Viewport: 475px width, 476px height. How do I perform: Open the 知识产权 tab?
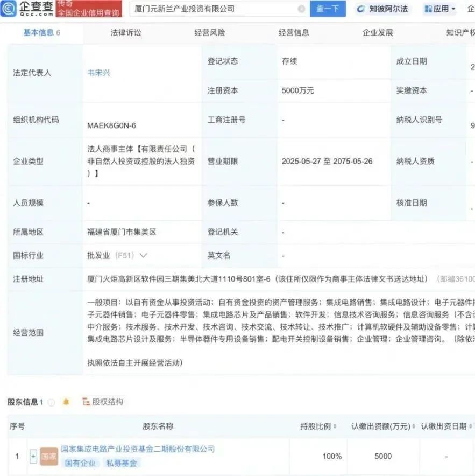(x=460, y=32)
